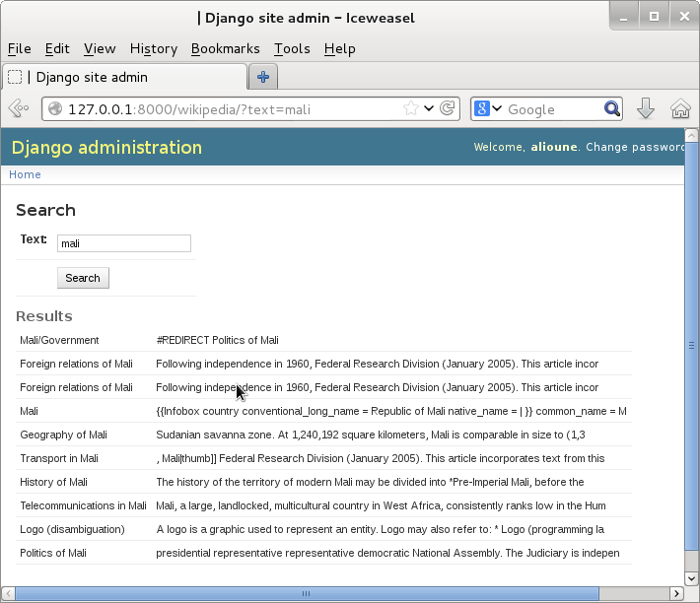This screenshot has width=700, height=603.
Task: Click the username alioune in the header
Action: point(554,147)
